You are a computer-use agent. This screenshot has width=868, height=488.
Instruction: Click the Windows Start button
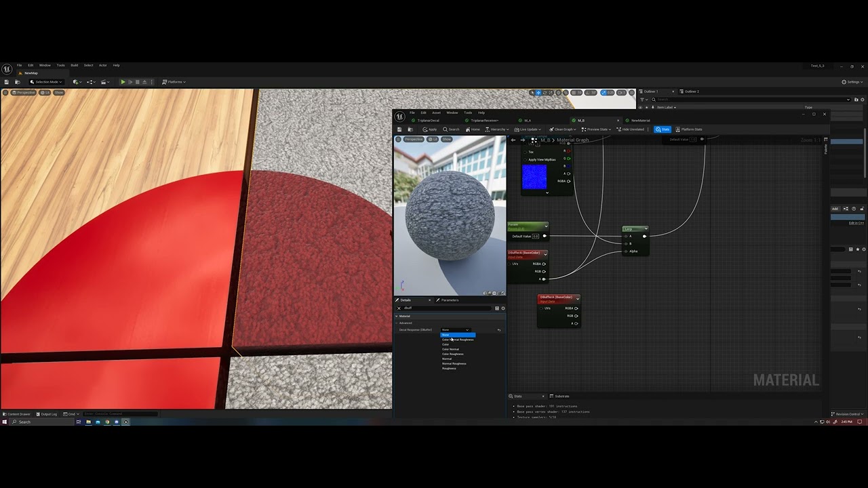[5, 422]
